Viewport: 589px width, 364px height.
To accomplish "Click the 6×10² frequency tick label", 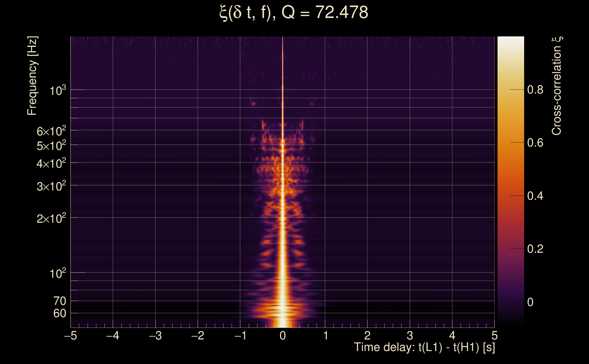I will coord(51,131).
